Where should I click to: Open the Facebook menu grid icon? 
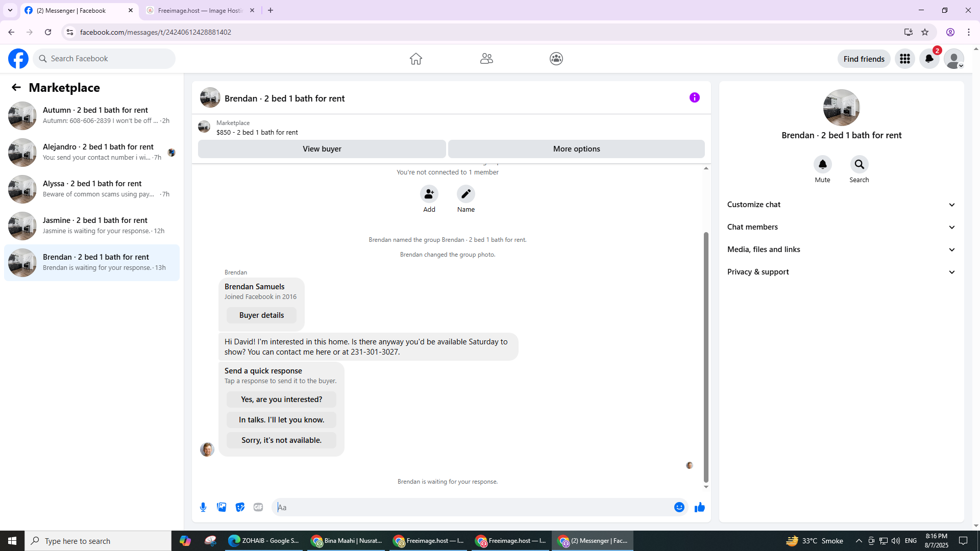click(905, 59)
